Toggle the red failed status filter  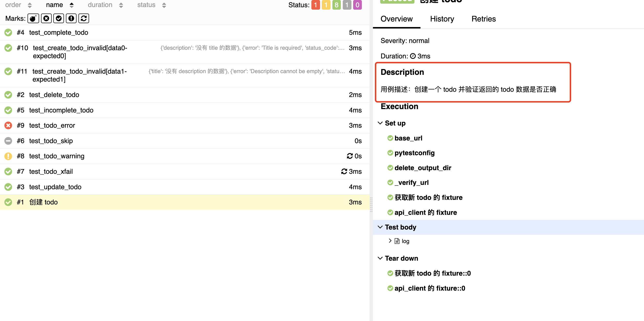(x=315, y=5)
